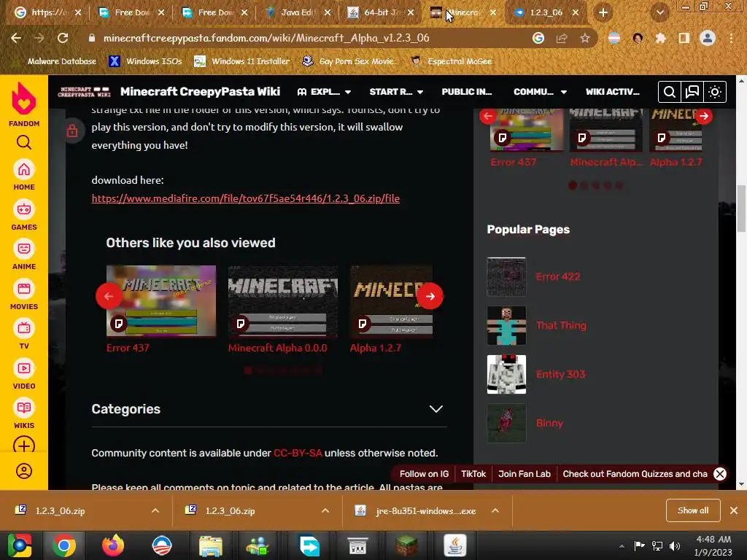Click Follow on IG button
747x560 pixels.
coord(424,474)
